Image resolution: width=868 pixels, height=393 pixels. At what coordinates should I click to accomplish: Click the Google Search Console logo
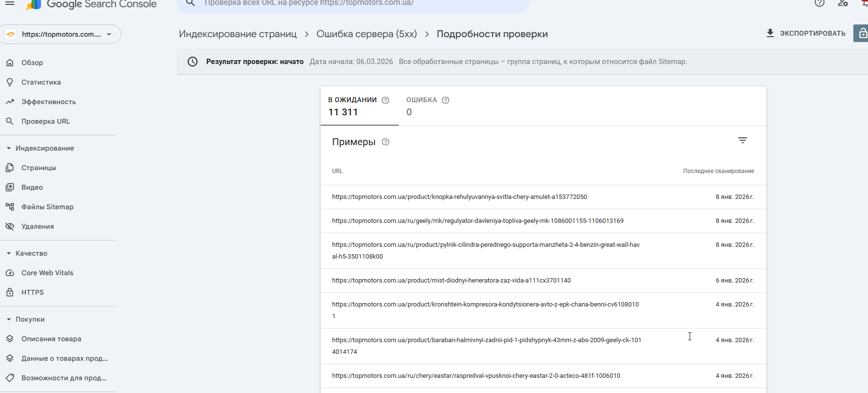coord(91,4)
